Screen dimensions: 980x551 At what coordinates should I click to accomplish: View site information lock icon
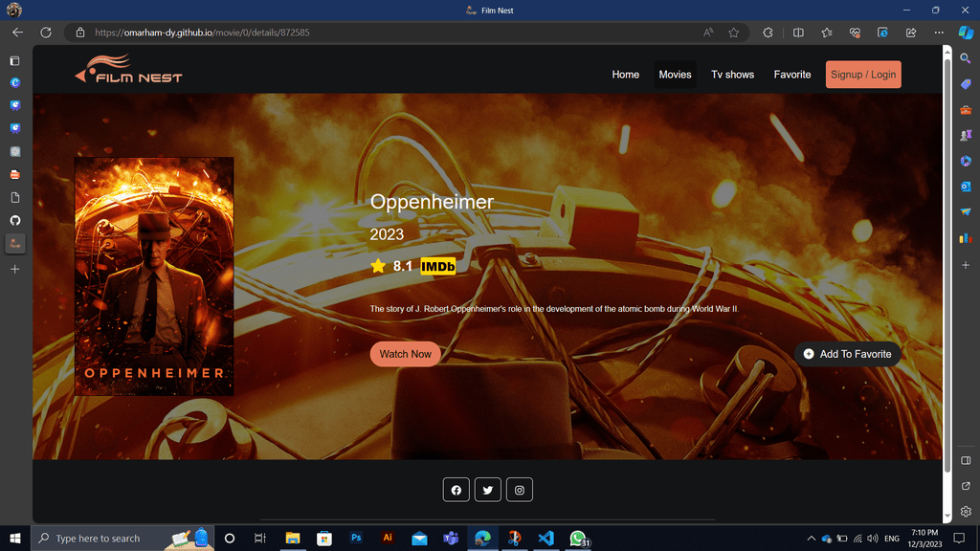coord(80,33)
